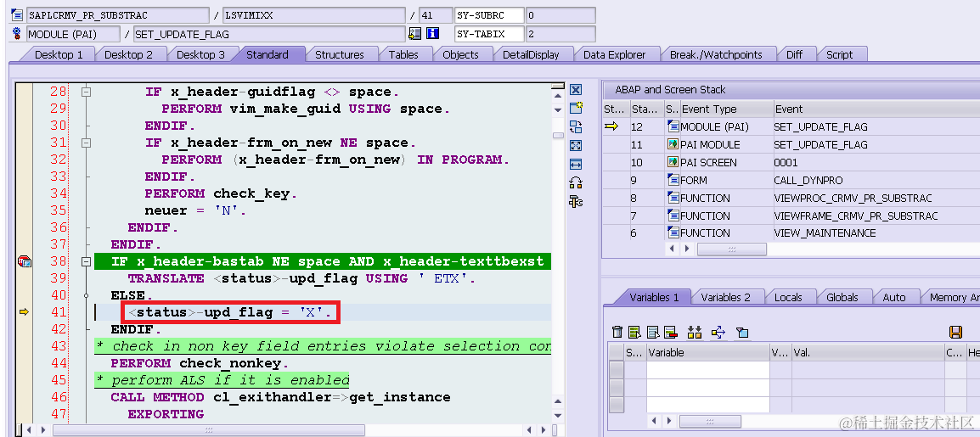Switch to Globals tab

842,297
